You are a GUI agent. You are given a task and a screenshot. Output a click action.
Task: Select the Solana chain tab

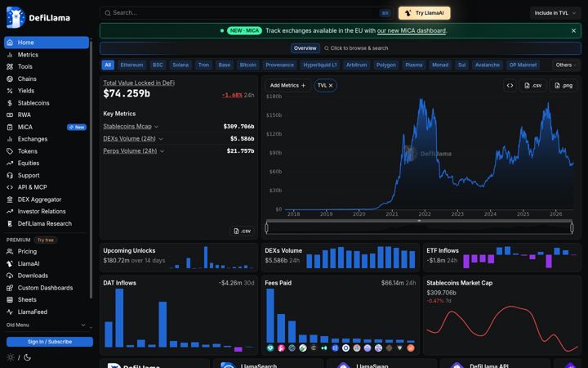click(x=180, y=65)
